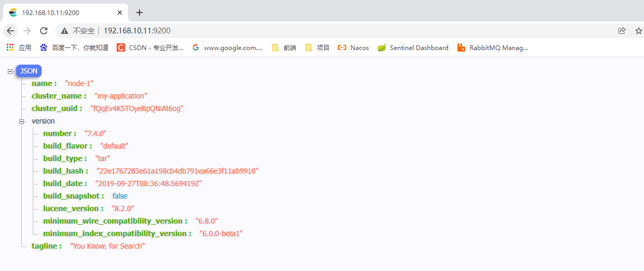Click the "fQqEv4K5TOyeRpQNiAt6og" value
Screen dimensions: 644x271
137,108
